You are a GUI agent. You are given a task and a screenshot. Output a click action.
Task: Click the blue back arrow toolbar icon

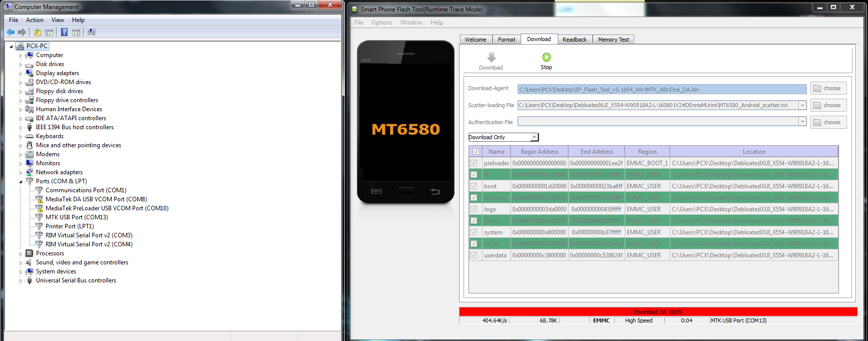point(11,32)
